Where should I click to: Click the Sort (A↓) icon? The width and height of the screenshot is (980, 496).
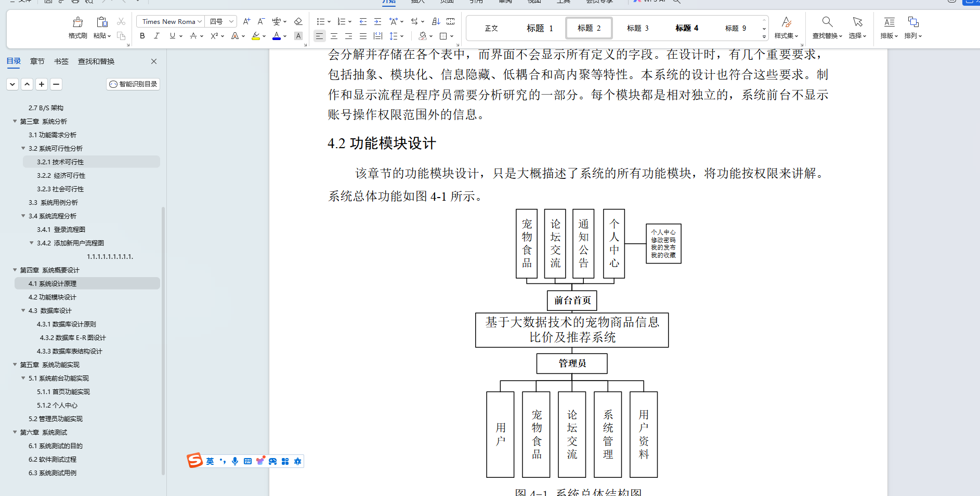pos(436,21)
